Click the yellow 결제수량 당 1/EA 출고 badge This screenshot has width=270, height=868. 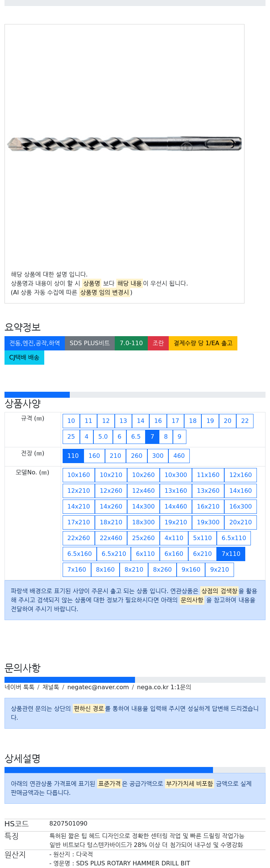click(203, 343)
